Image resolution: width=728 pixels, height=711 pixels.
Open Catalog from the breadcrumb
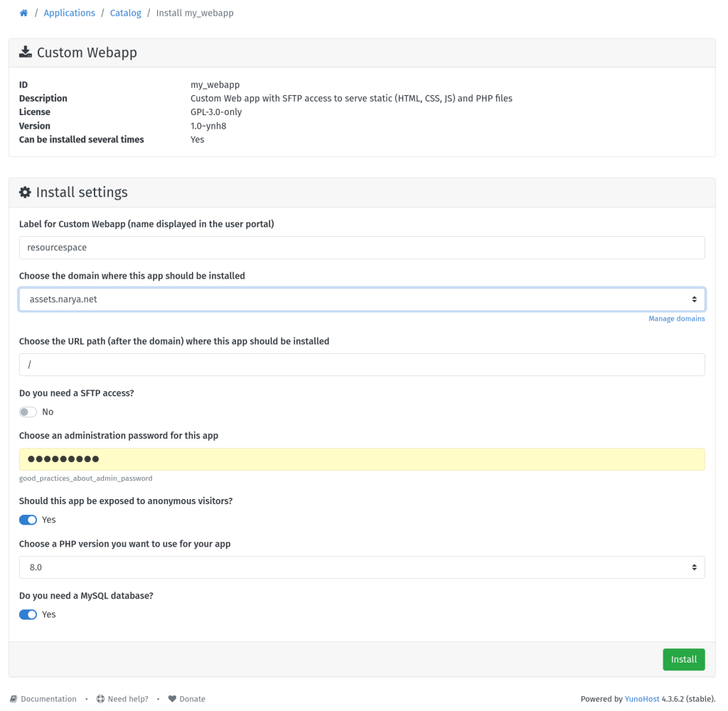click(x=125, y=12)
